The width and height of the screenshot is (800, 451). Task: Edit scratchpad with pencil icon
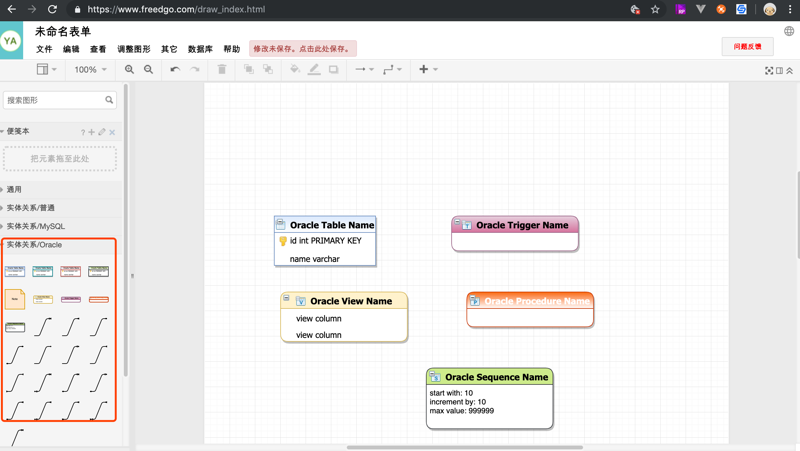coord(102,132)
